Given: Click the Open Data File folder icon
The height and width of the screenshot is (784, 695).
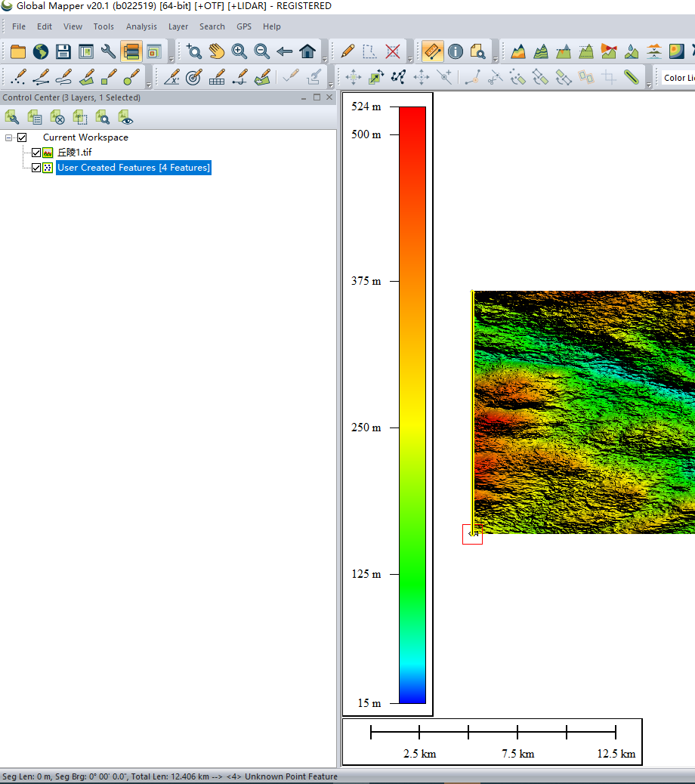Looking at the screenshot, I should [x=17, y=51].
